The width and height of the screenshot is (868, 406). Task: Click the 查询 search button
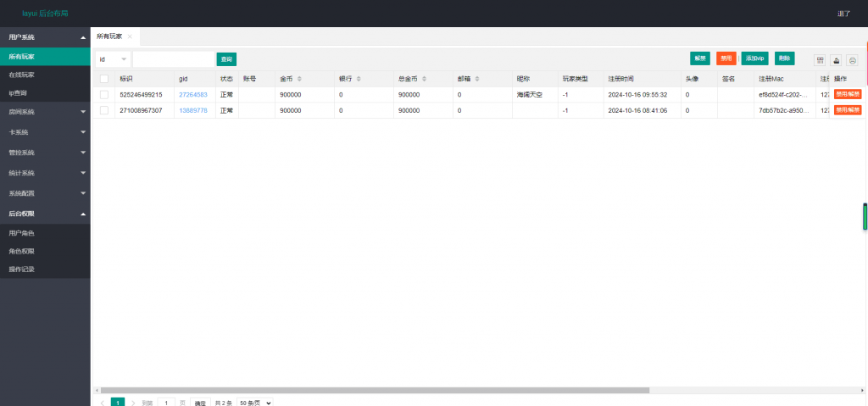(226, 59)
